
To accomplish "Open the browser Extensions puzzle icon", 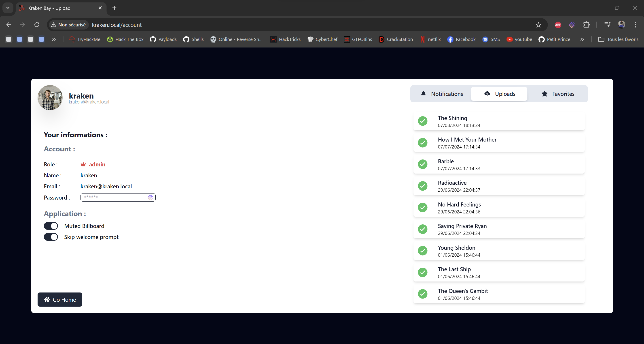I will [586, 25].
